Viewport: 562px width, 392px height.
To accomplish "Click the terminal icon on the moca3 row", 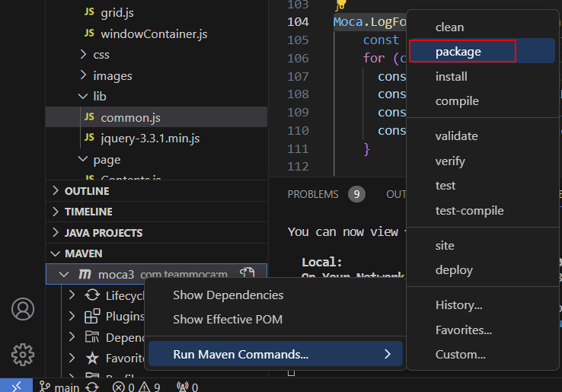I will tap(247, 273).
